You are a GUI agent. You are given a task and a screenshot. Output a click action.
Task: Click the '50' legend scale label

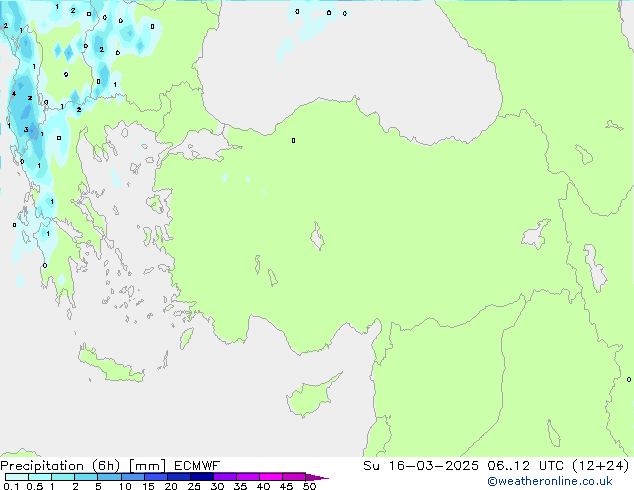309,486
